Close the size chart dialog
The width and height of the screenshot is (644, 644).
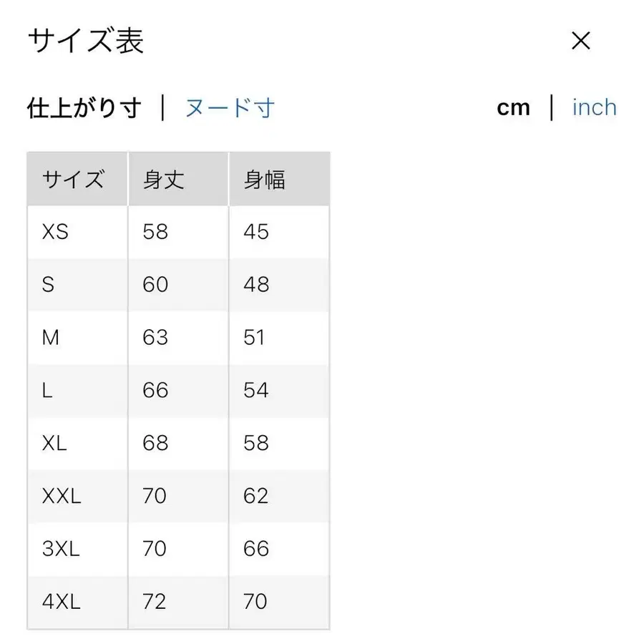[x=581, y=41]
